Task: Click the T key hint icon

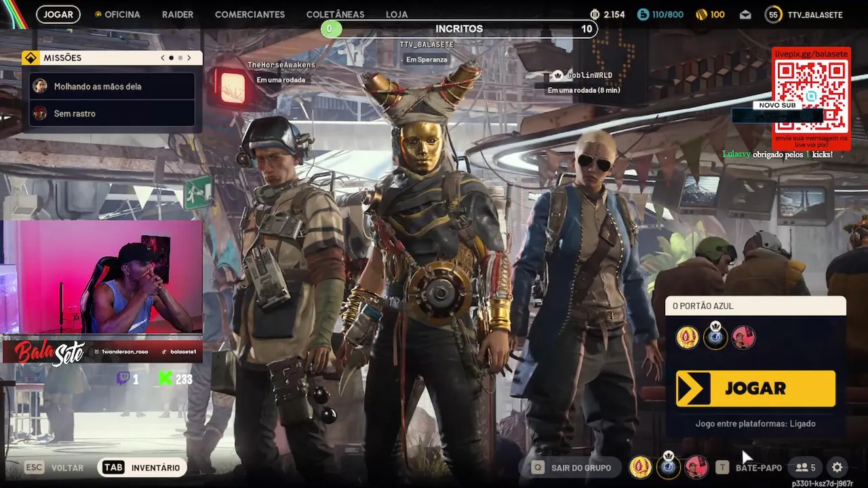Action: [723, 468]
